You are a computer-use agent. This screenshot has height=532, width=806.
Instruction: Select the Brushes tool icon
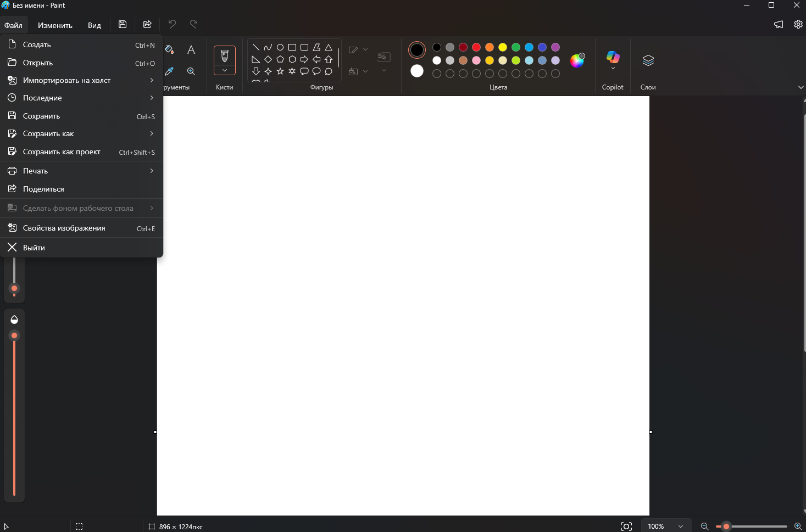(225, 55)
